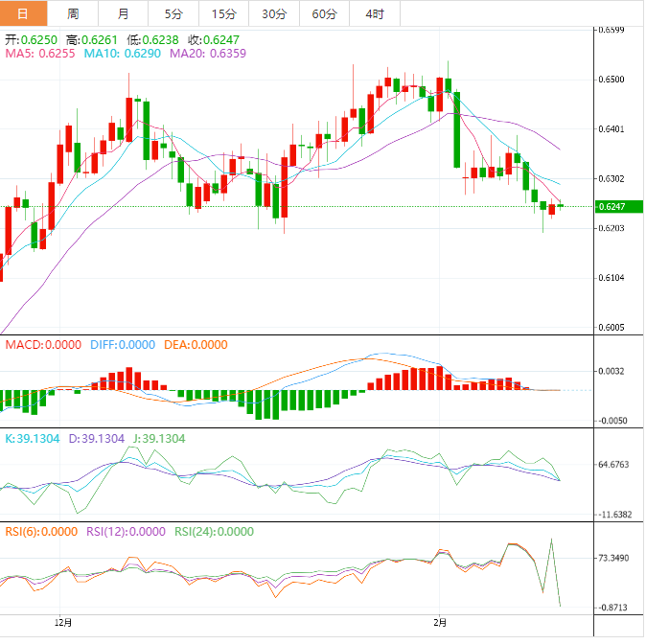Click the MACD:0.0000 indicator label
Viewport: 646px width, 644px height.
click(x=44, y=345)
